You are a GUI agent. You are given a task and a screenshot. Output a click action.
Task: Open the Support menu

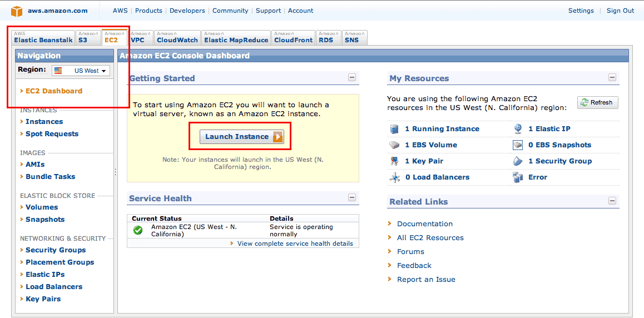point(268,11)
